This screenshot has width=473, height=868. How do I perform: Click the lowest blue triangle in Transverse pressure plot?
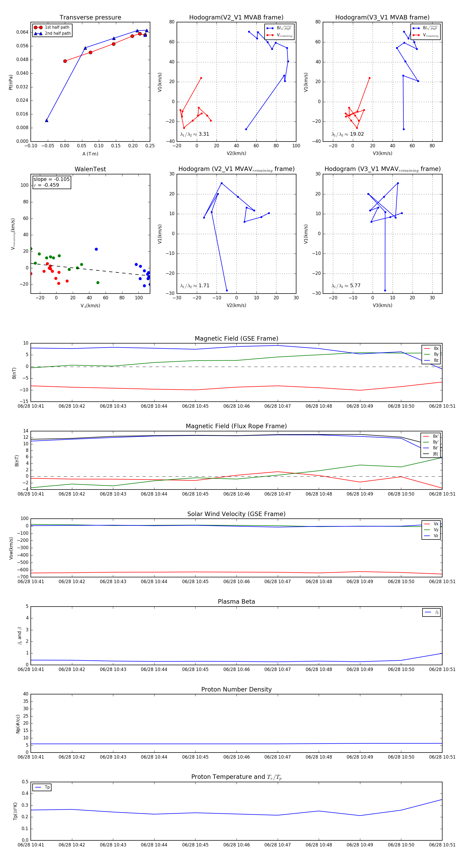tap(47, 120)
